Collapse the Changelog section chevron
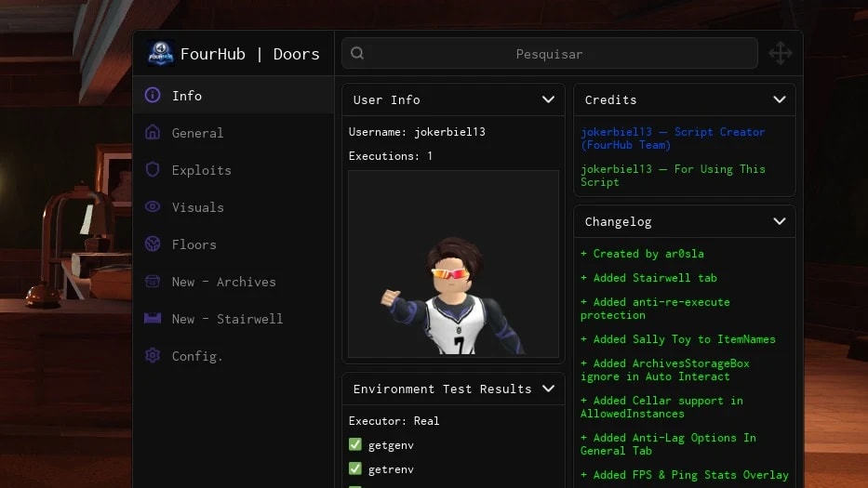This screenshot has height=488, width=868. [x=780, y=221]
